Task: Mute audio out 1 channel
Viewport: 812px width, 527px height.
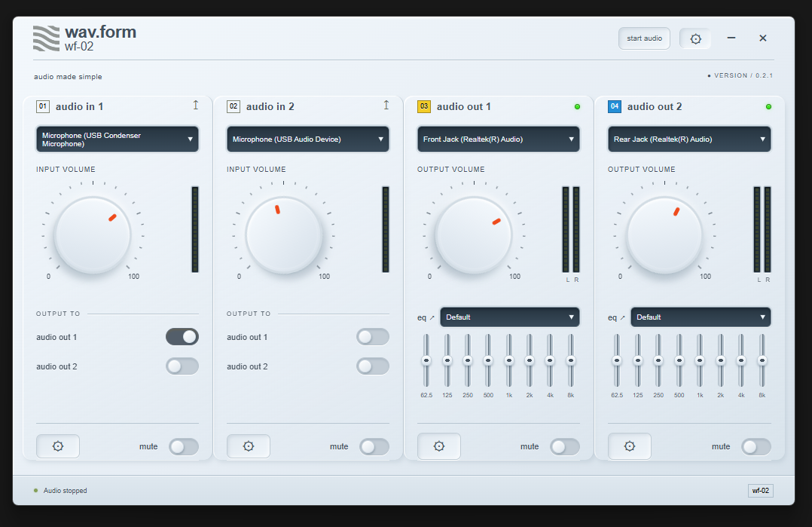Action: 565,446
